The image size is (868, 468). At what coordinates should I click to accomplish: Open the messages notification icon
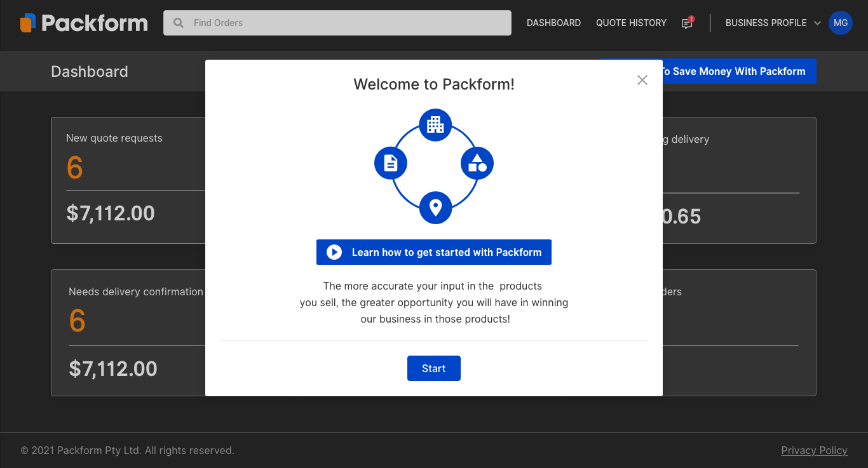pyautogui.click(x=687, y=23)
